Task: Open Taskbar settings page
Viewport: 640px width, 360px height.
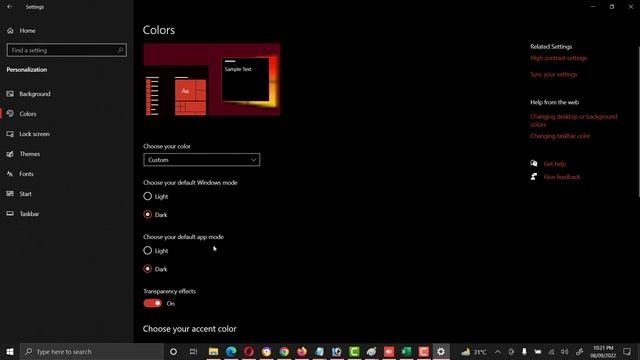Action: point(23,214)
